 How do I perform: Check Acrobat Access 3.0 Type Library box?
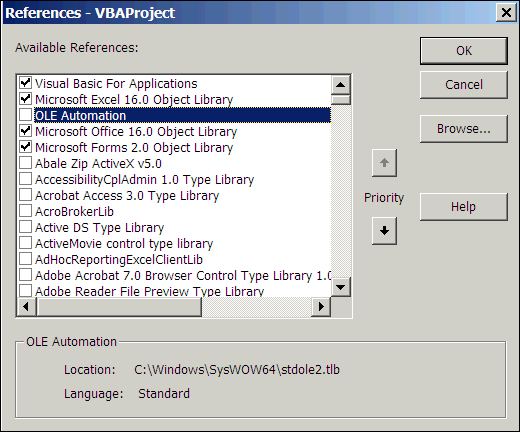point(26,195)
